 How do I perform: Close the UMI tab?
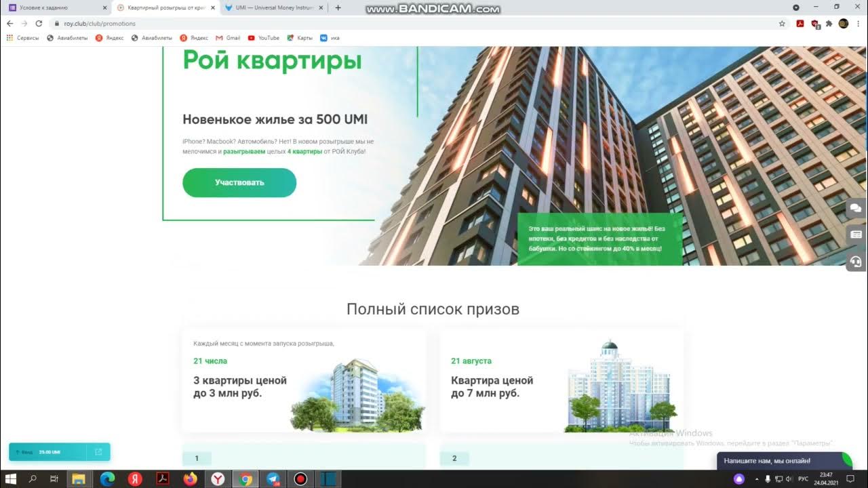320,8
